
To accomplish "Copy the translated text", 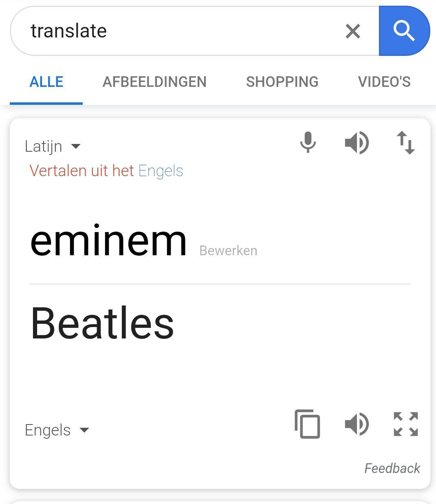I will (x=308, y=424).
